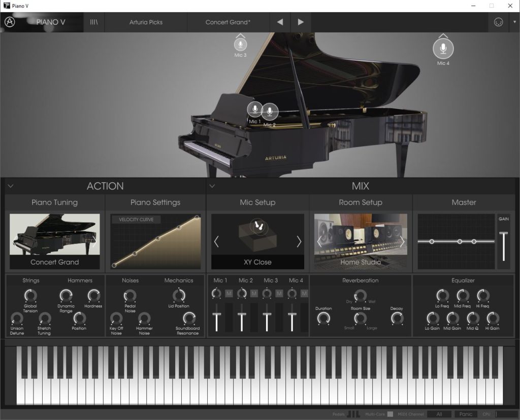Image resolution: width=520 pixels, height=420 pixels.
Task: Collapse the MIX section
Action: pos(212,186)
